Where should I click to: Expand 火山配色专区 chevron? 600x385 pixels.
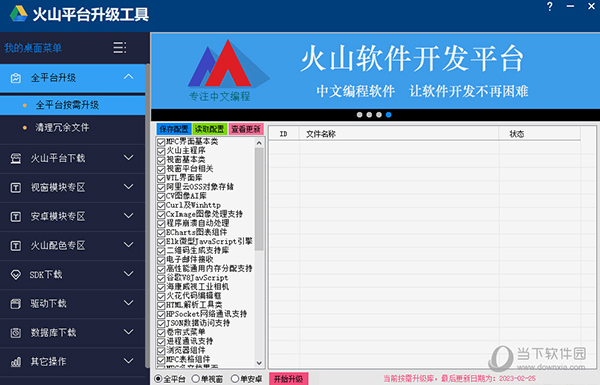[129, 245]
